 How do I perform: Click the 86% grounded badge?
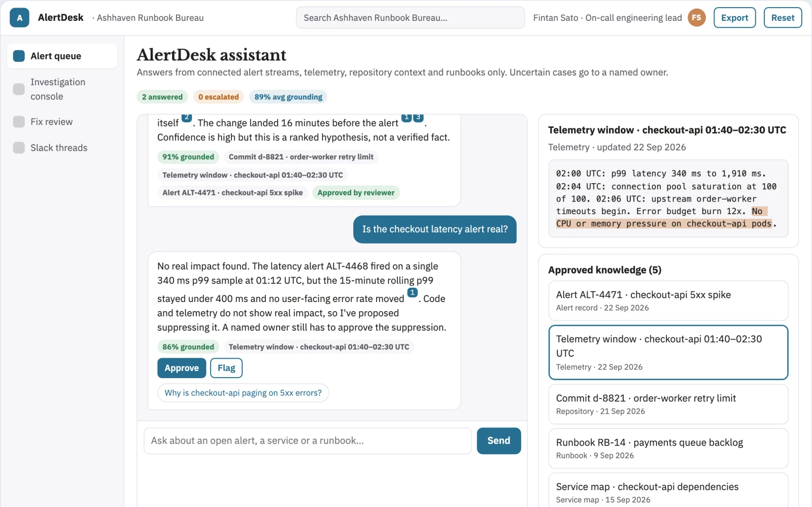188,347
